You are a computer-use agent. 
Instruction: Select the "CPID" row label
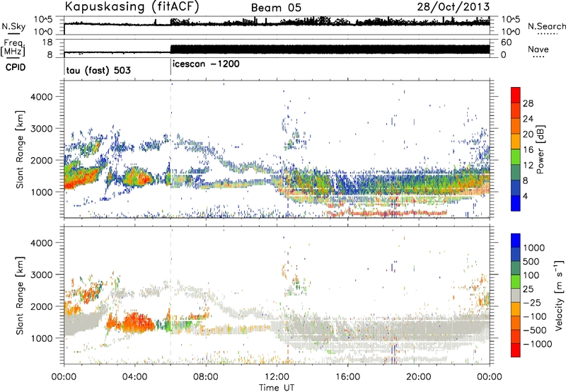click(15, 67)
